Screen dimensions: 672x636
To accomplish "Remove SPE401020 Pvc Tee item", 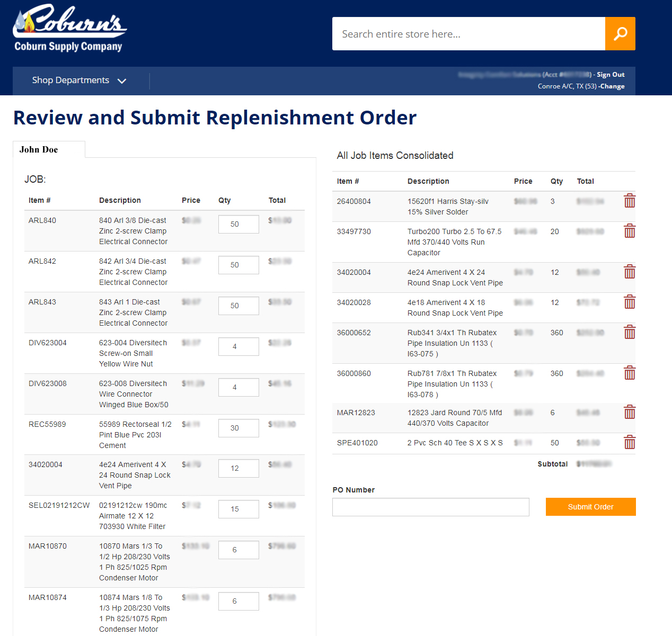I will pyautogui.click(x=630, y=442).
